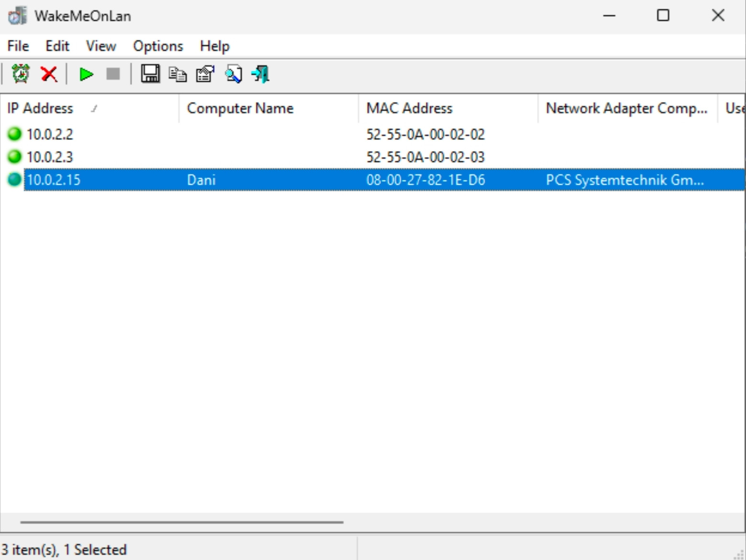Open Properties via the toolbar icon
Image resolution: width=746 pixels, height=560 pixels.
coord(205,74)
